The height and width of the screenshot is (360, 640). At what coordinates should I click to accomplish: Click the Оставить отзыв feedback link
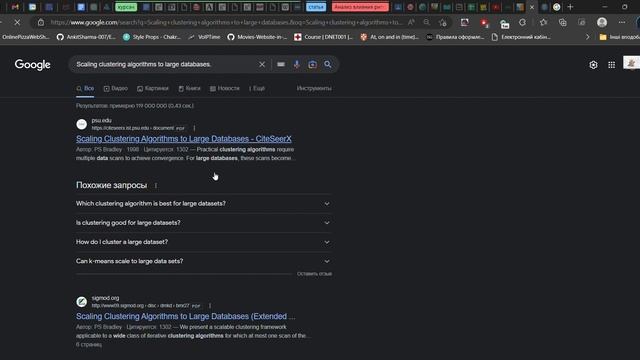(x=314, y=274)
